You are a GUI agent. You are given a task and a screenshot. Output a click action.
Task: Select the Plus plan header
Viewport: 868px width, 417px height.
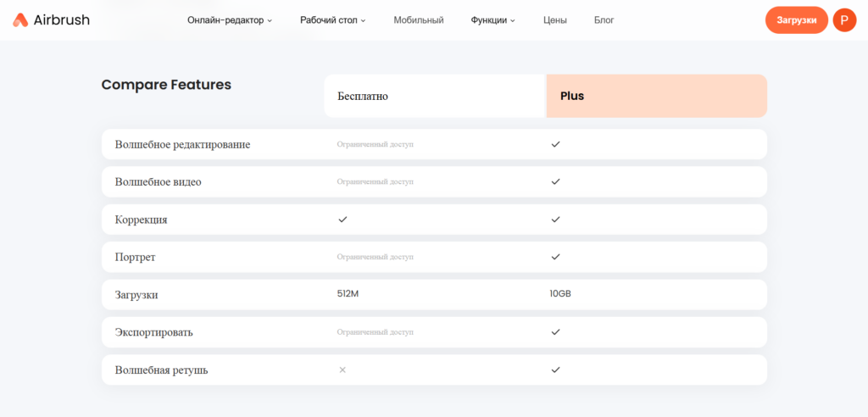click(x=657, y=96)
